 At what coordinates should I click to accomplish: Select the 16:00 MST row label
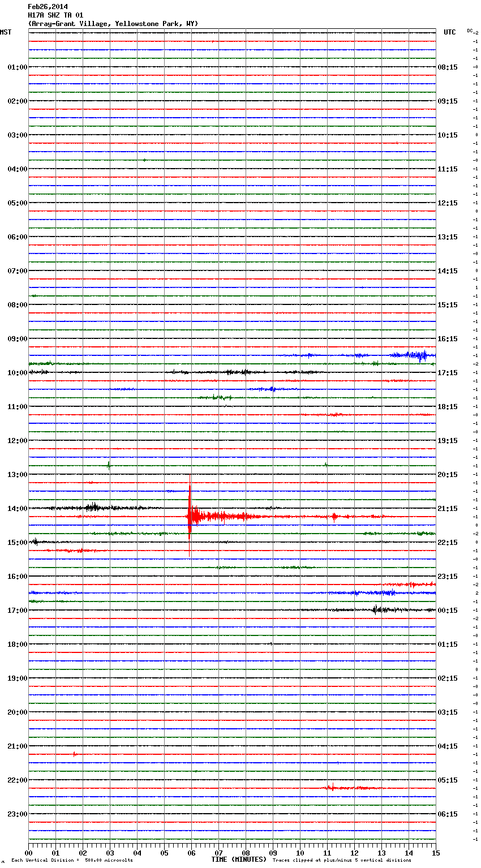17,576
